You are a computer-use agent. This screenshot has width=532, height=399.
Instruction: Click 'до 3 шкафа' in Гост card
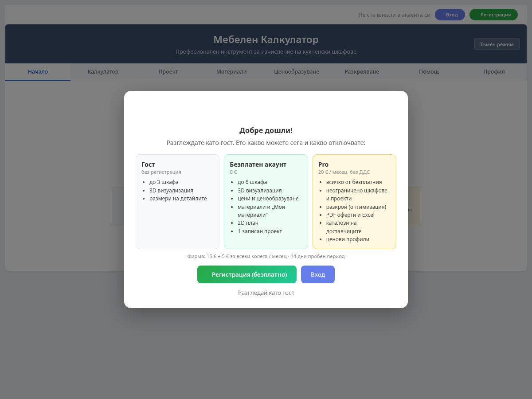[164, 182]
